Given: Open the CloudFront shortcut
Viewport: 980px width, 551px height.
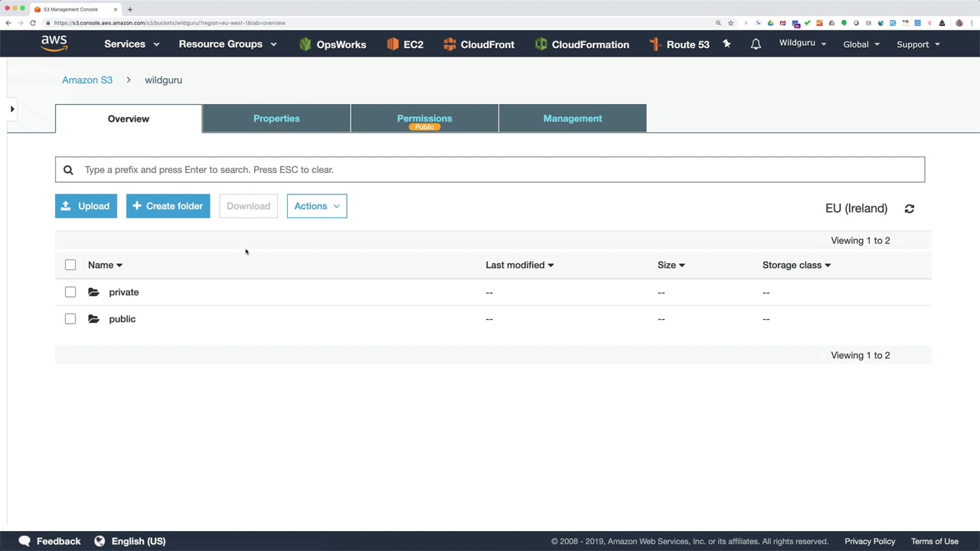Looking at the screenshot, I should tap(479, 44).
